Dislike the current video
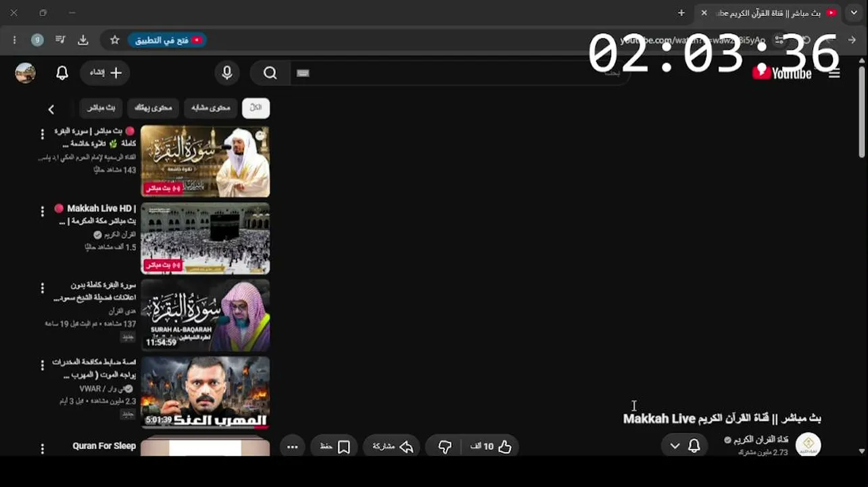 [444, 446]
